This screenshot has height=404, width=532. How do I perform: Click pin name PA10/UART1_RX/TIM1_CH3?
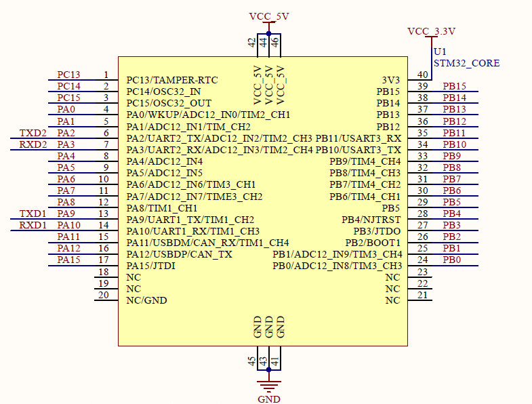pyautogui.click(x=193, y=231)
